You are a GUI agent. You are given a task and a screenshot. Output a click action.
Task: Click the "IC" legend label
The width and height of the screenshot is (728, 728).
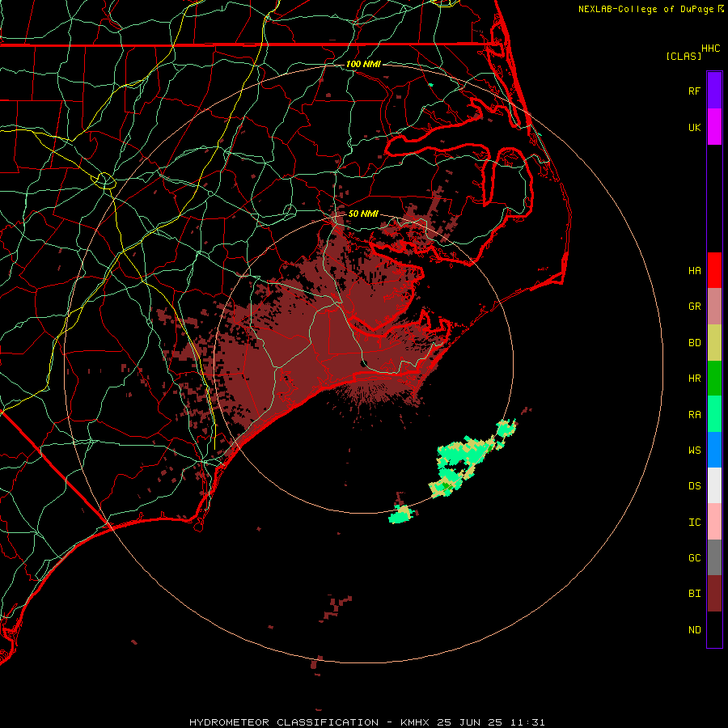[x=694, y=523]
